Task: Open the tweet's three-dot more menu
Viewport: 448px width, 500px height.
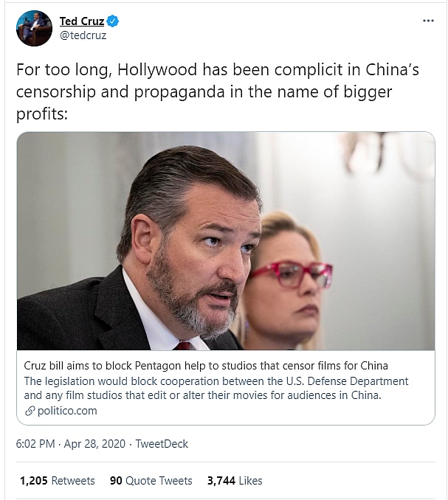Action: pos(428,21)
